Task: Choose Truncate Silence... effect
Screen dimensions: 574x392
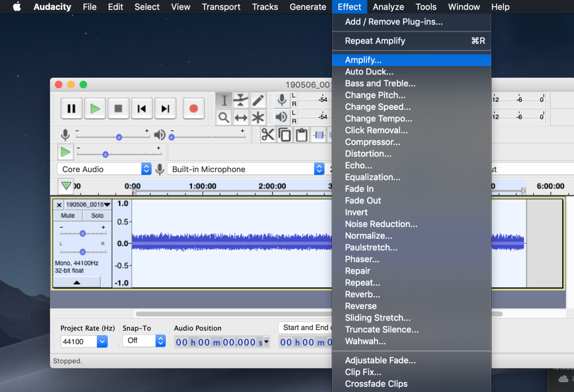Action: (411, 329)
